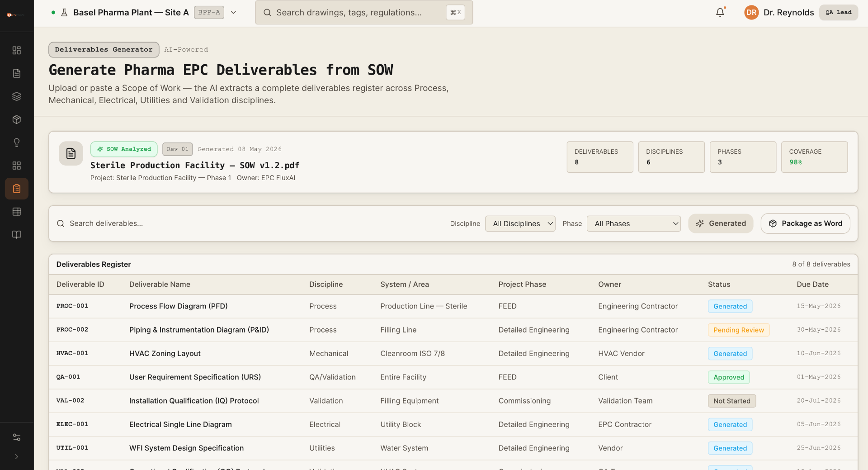
Task: Click the Electrical Single Line Diagram name
Action: tap(180, 425)
